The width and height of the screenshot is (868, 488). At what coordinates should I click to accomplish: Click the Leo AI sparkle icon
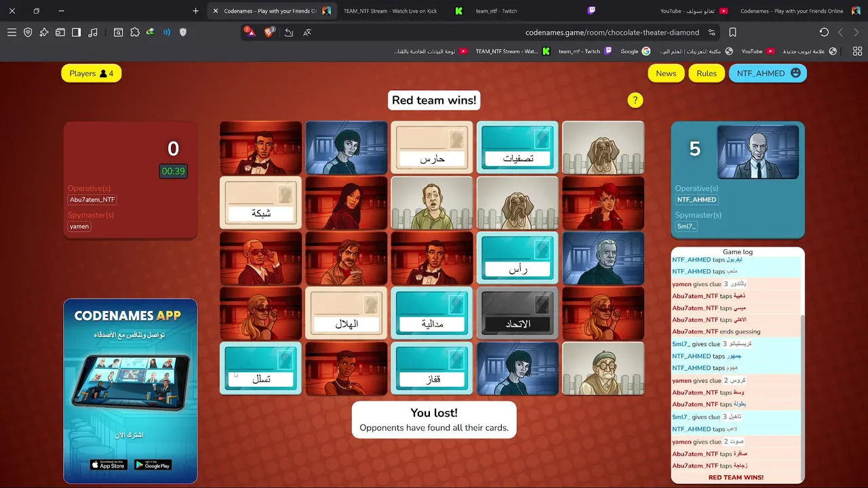pyautogui.click(x=44, y=33)
